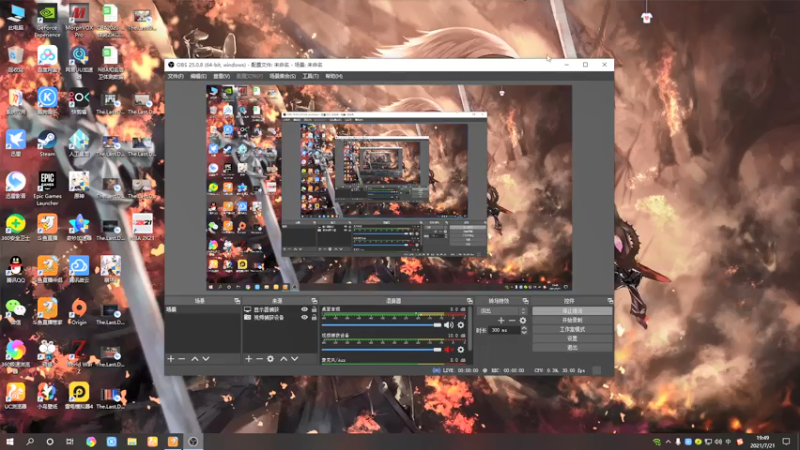Add a transition with the plus icon in Scene Transitions
800x450 pixels.
point(501,320)
